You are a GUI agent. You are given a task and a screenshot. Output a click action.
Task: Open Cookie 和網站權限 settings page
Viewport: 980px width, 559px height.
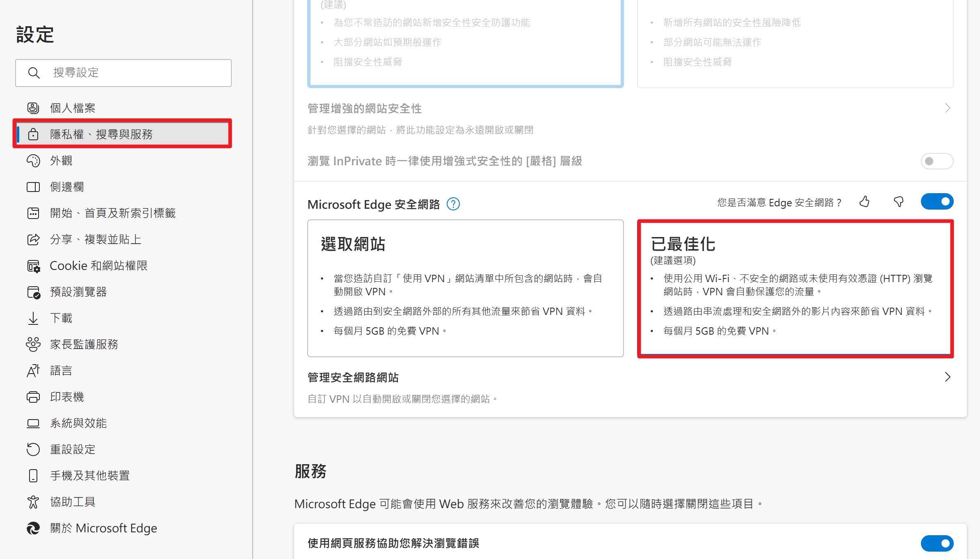(x=98, y=266)
